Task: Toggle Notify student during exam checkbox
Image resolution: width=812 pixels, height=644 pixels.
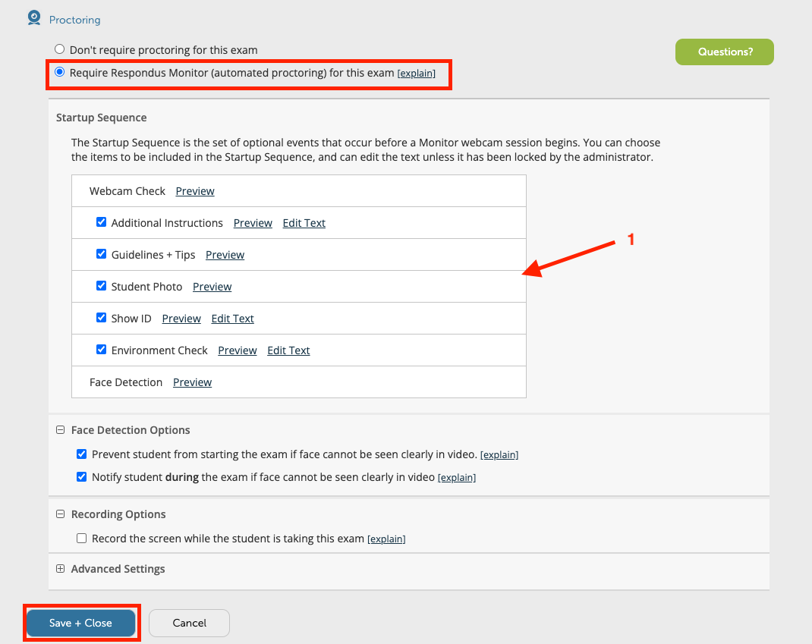Action: (x=82, y=477)
